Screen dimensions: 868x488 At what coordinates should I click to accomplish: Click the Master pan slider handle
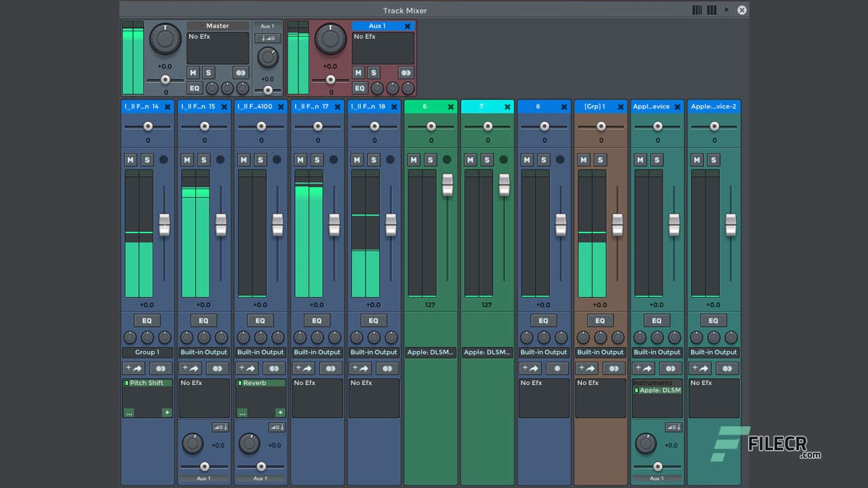(x=165, y=79)
